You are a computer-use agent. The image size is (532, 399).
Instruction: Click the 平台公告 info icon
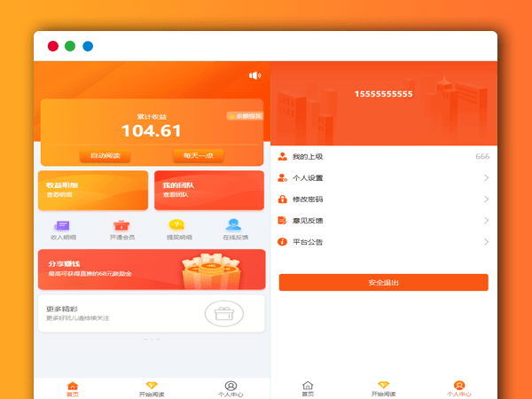283,242
